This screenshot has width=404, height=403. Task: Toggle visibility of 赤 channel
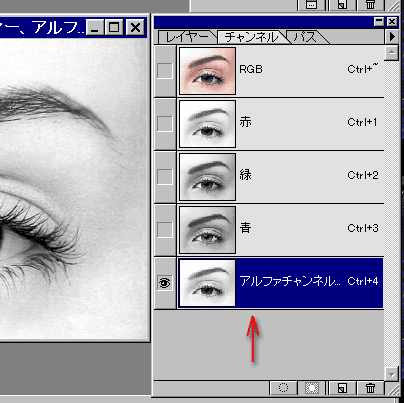[165, 124]
